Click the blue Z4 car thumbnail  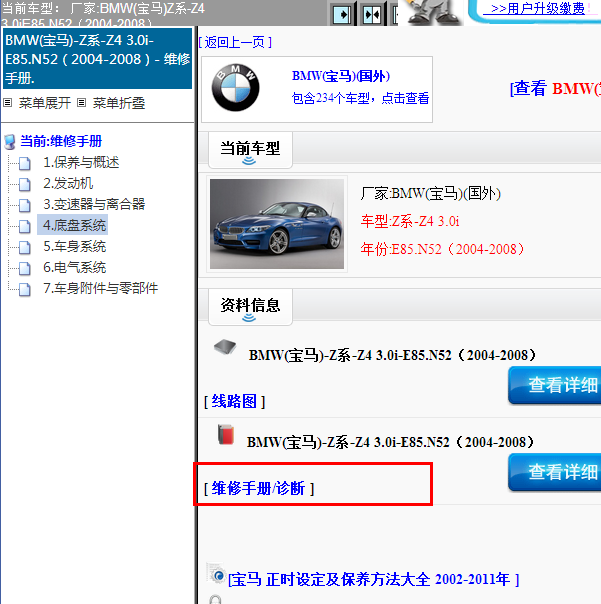[277, 224]
